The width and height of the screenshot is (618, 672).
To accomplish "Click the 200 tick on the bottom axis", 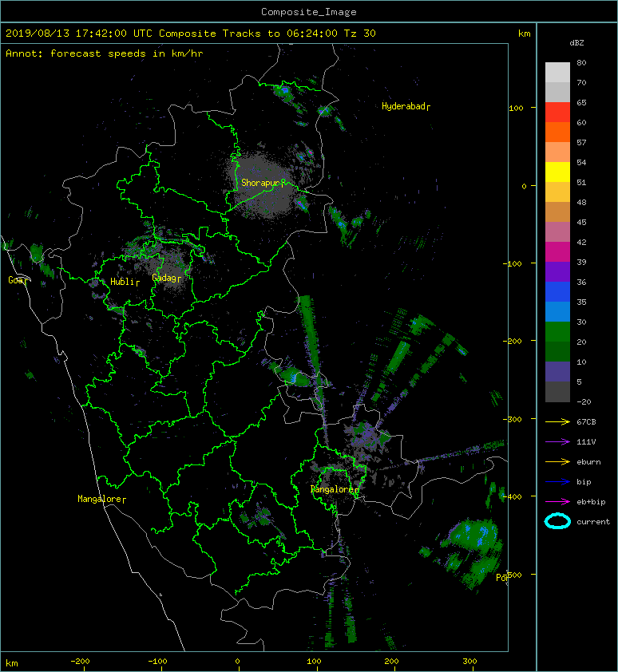I will (391, 662).
